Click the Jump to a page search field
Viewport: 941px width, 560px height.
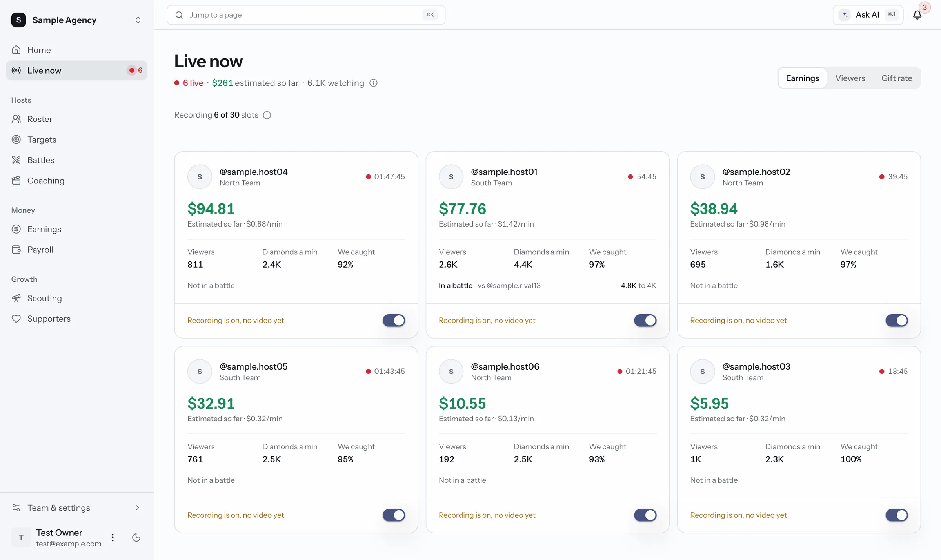(x=306, y=15)
